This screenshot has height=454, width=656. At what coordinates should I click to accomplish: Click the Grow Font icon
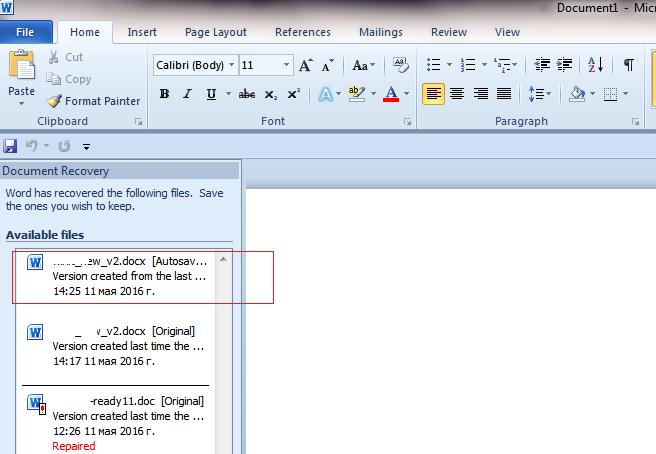pyautogui.click(x=306, y=66)
